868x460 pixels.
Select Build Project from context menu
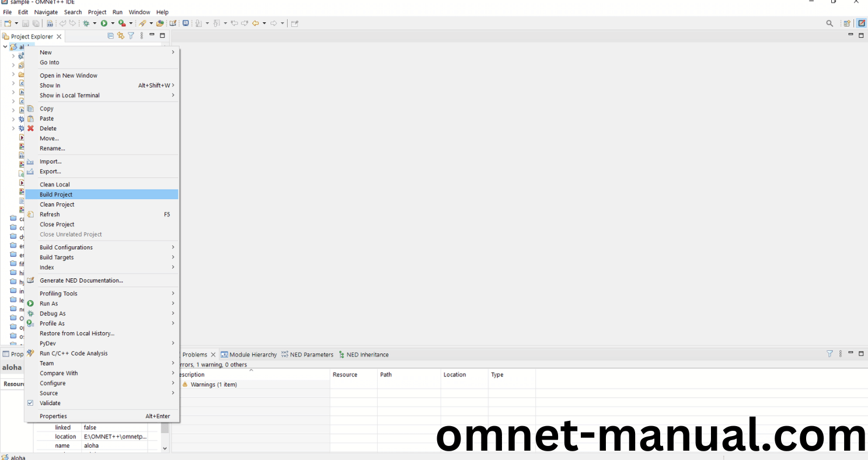[56, 194]
